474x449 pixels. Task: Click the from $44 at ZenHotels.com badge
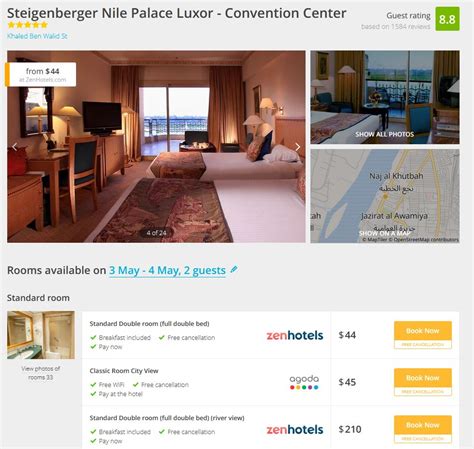pos(41,74)
